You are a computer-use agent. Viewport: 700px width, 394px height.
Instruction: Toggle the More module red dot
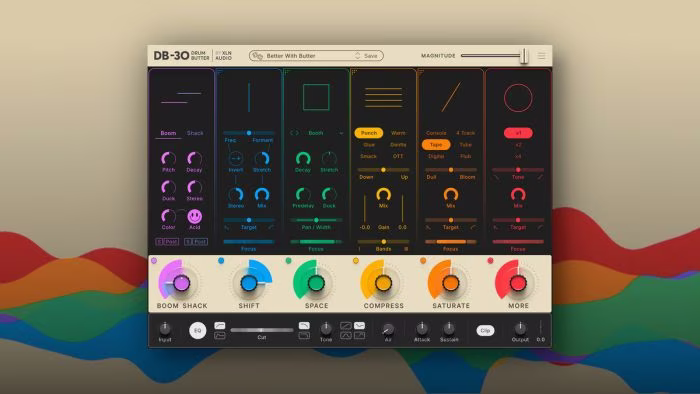pos(490,261)
